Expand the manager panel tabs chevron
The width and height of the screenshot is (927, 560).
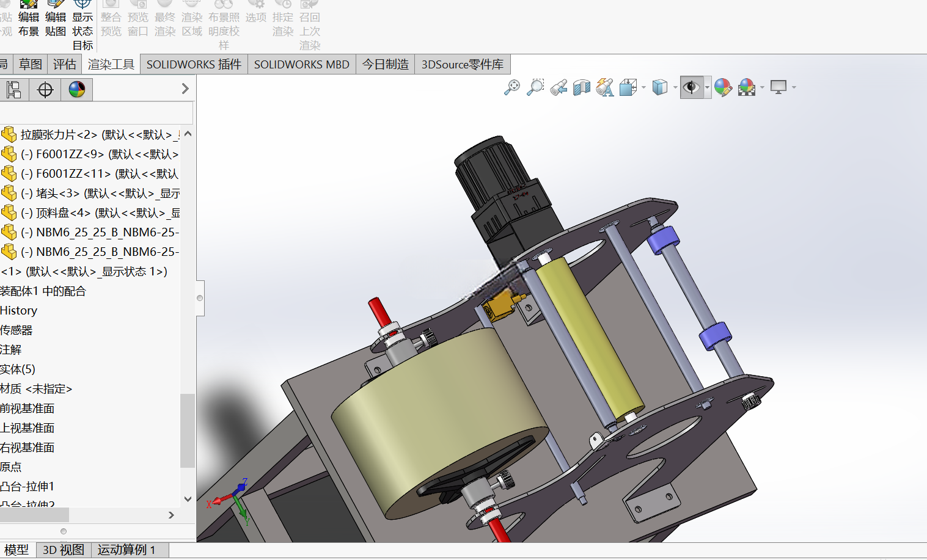pyautogui.click(x=185, y=89)
